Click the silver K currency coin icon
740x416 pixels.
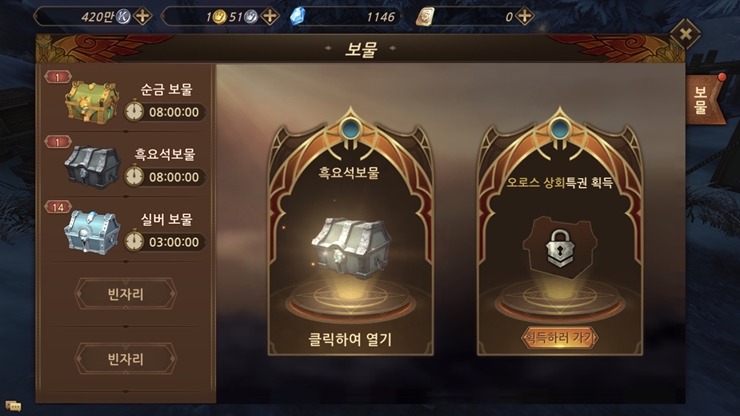[x=123, y=17]
